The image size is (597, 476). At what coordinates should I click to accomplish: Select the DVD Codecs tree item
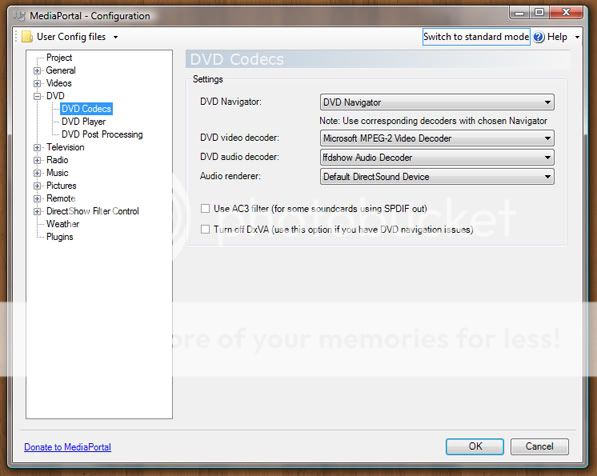pos(86,109)
